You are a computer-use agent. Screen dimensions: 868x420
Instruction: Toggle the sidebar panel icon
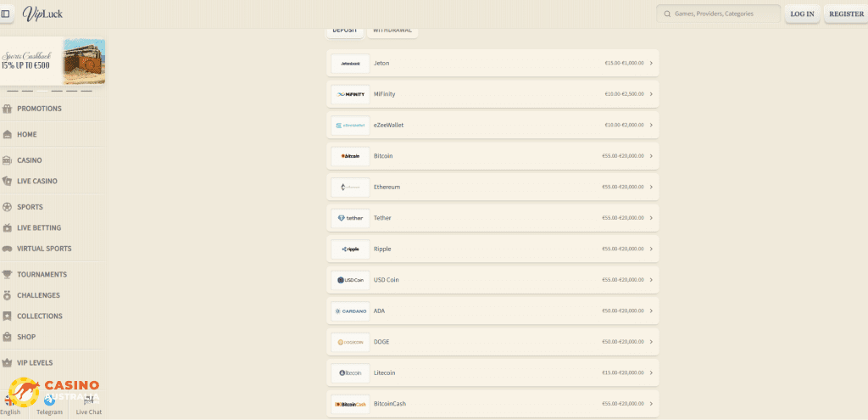(6, 14)
